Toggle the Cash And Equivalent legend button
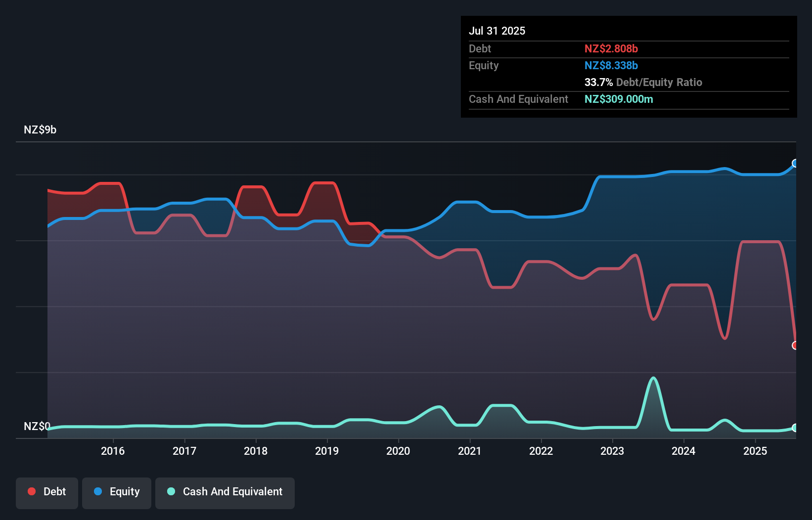This screenshot has height=520, width=812. tap(225, 493)
